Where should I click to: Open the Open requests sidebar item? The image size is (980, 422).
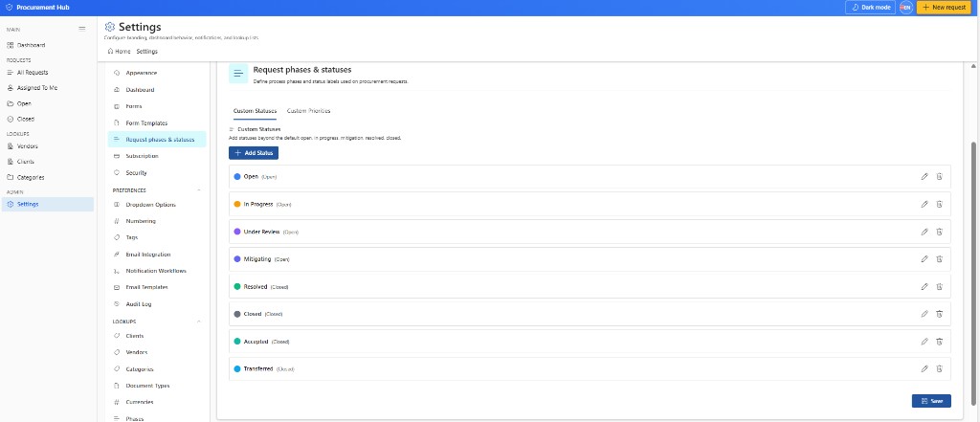(48, 103)
